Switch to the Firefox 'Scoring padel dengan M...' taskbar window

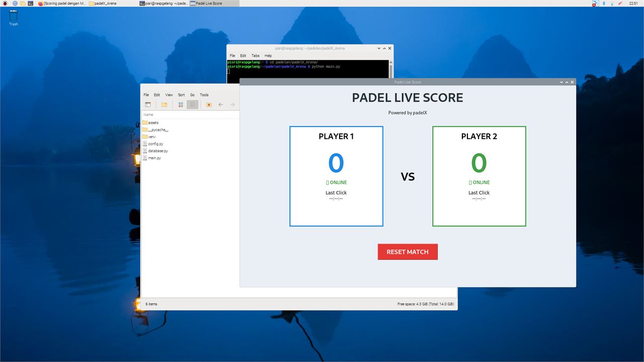(x=62, y=3)
